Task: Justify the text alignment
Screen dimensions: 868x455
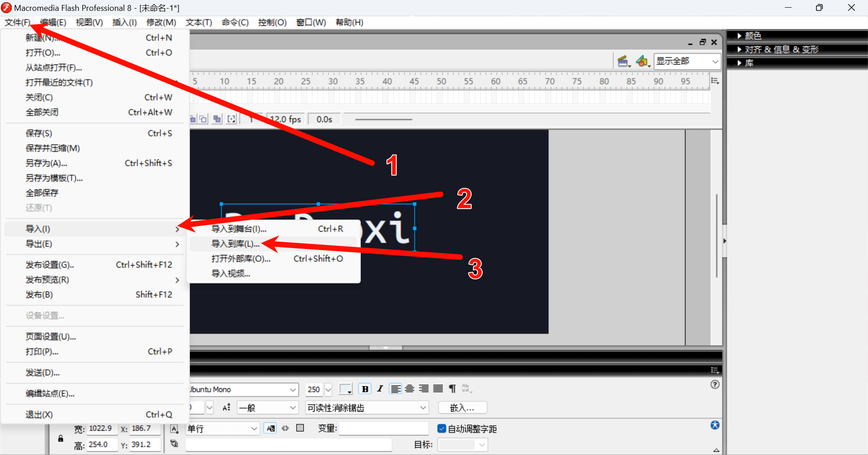Action: pyautogui.click(x=438, y=389)
